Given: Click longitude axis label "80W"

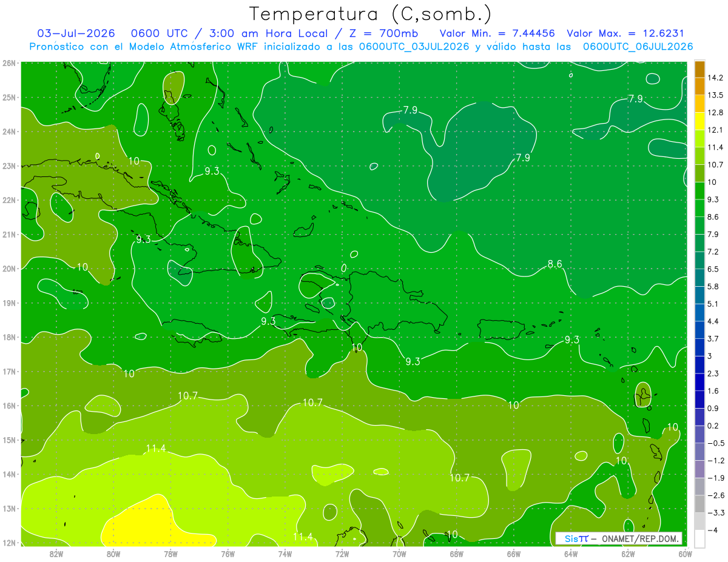Looking at the screenshot, I should (x=113, y=554).
